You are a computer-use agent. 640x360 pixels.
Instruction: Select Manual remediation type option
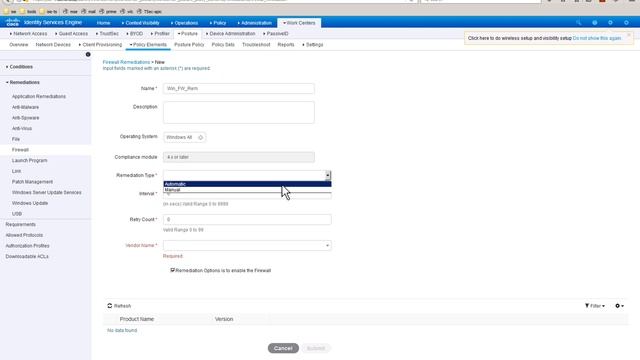pyautogui.click(x=247, y=190)
